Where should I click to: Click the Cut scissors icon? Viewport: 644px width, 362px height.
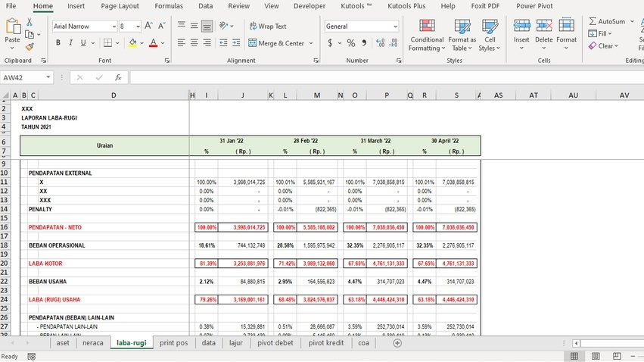click(x=30, y=22)
